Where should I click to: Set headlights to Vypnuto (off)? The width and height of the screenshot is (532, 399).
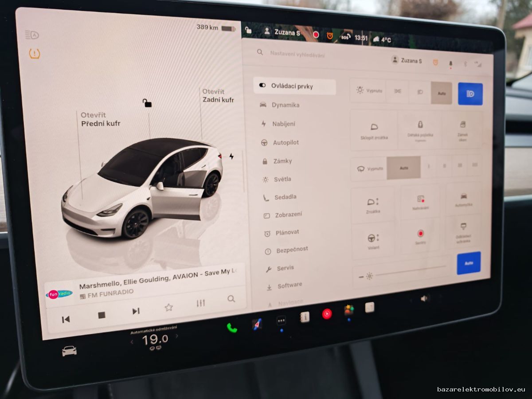[368, 90]
